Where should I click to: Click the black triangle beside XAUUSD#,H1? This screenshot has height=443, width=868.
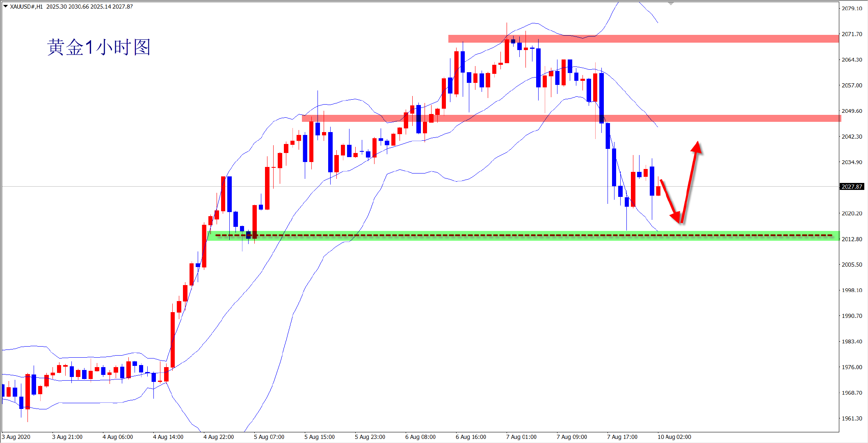(5, 6)
